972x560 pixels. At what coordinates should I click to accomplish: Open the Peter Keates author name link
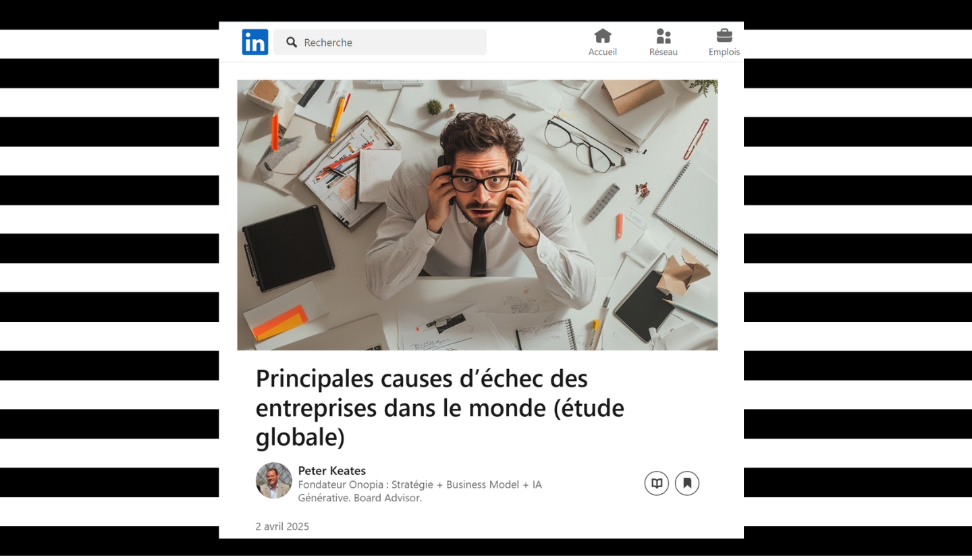[x=332, y=470]
